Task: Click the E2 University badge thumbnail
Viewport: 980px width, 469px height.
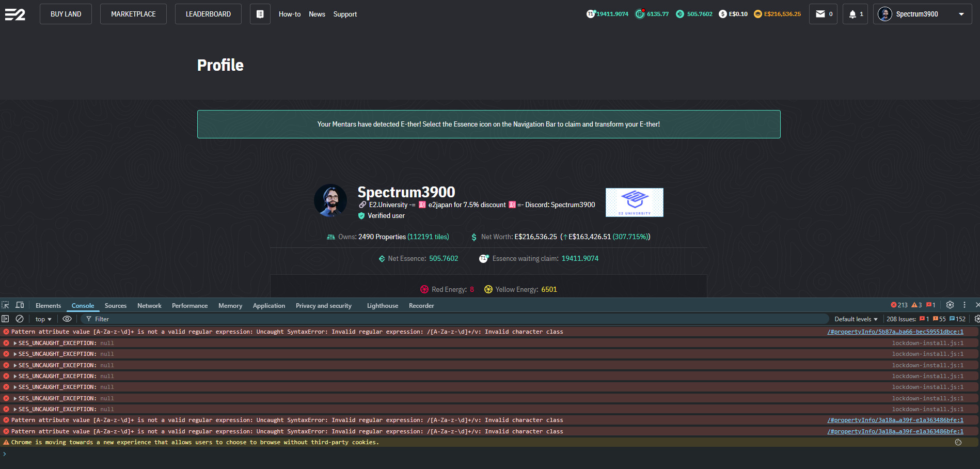Action: click(634, 202)
